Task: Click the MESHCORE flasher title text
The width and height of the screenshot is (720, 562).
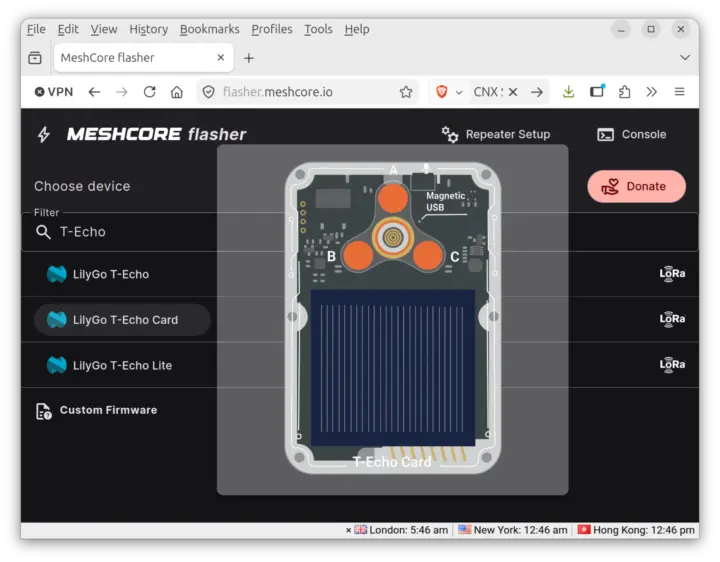Action: point(157,135)
